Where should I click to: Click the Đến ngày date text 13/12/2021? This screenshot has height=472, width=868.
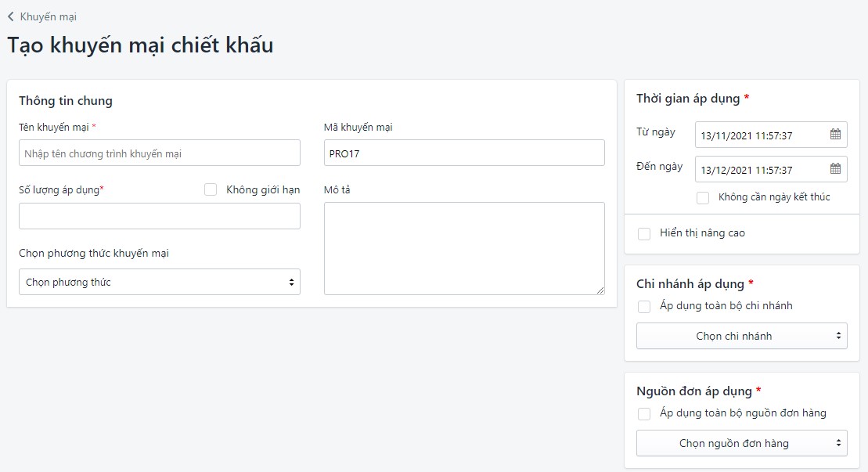click(x=747, y=170)
